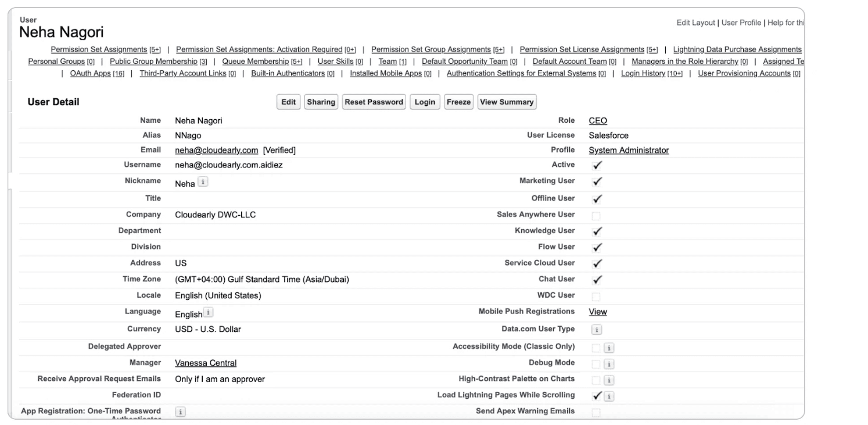Screen dimensions: 868x425
Task: Click the info icon next to Nickname Neha
Action: pyautogui.click(x=202, y=181)
